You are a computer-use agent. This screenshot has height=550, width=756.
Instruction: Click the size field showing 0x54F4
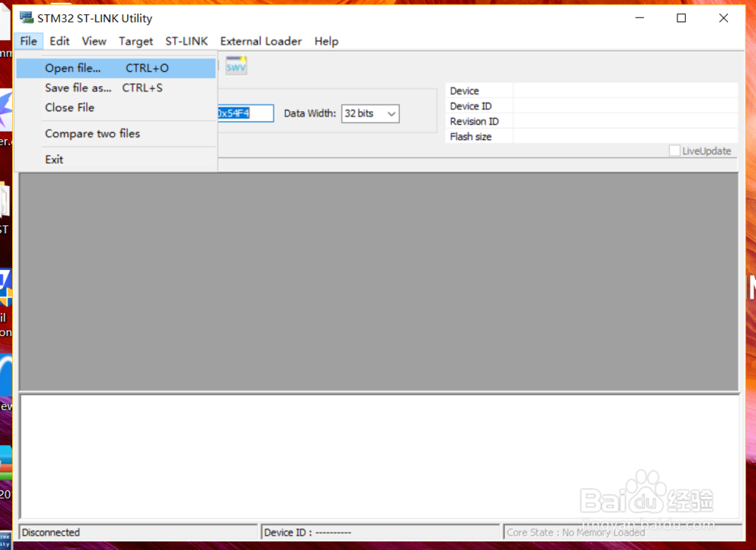(246, 113)
